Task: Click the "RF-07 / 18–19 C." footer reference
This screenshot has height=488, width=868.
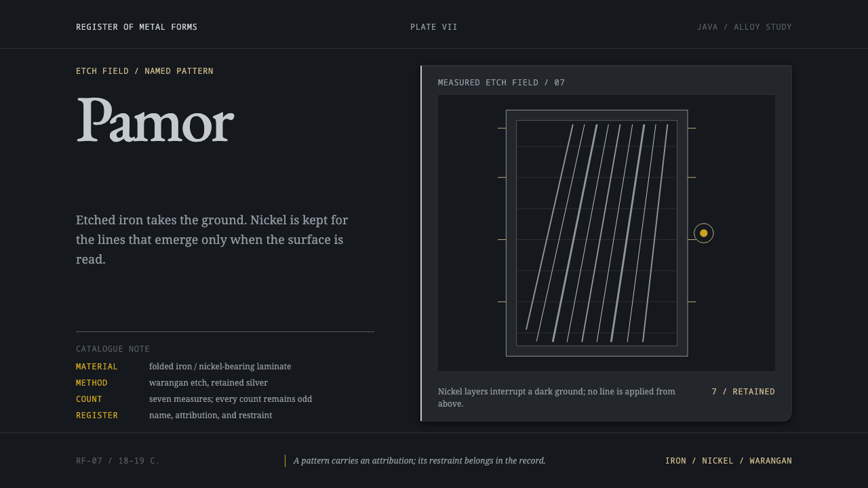Action: tap(118, 461)
